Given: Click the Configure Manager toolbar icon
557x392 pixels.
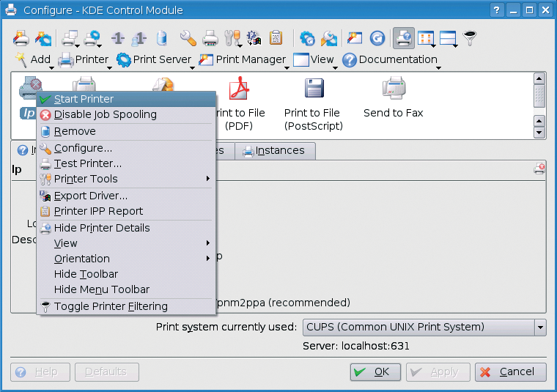Looking at the screenshot, I should (x=355, y=38).
